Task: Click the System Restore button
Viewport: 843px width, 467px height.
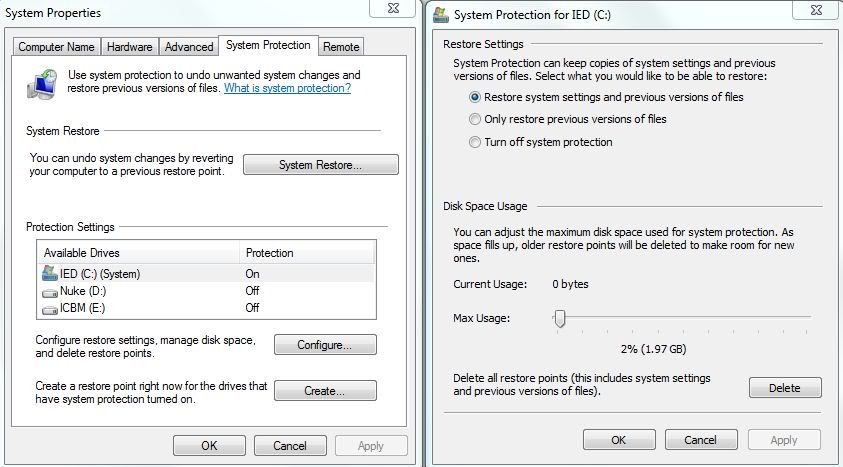Action: (x=320, y=165)
